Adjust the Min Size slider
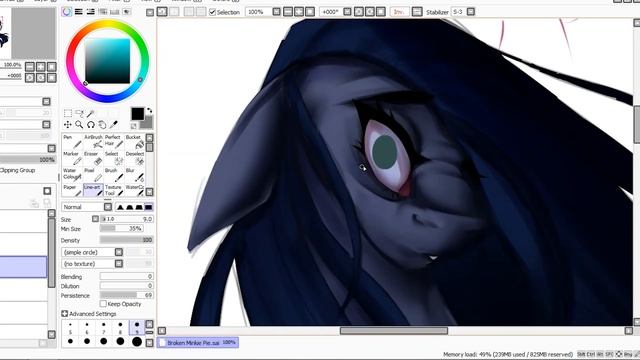The width and height of the screenshot is (640, 360). [x=121, y=229]
